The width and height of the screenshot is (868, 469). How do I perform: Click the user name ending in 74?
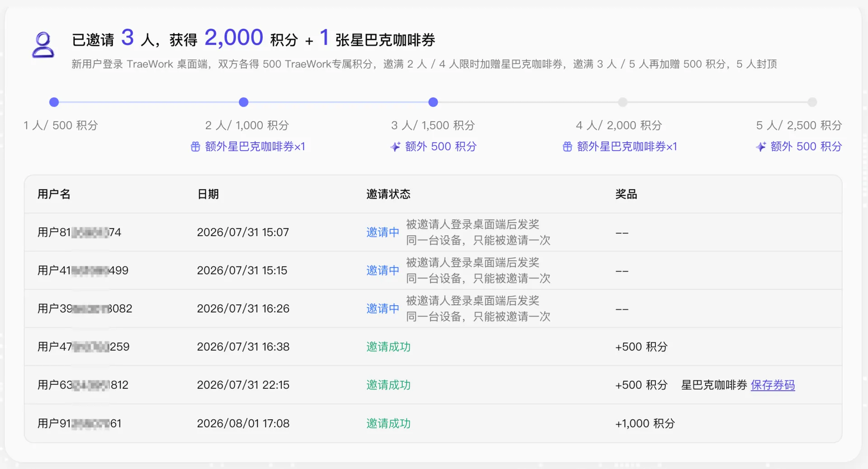79,232
